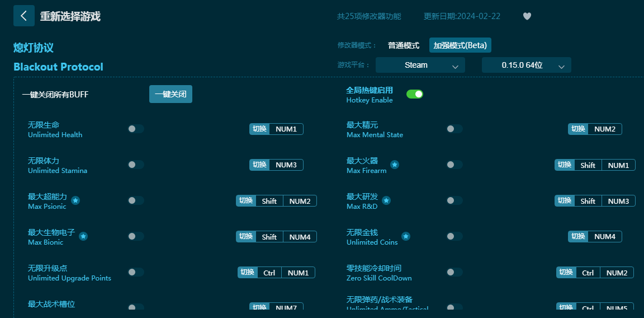Viewport: 644px width, 318px height.
Task: Click star icon beside Max Firearm
Action: pos(394,165)
